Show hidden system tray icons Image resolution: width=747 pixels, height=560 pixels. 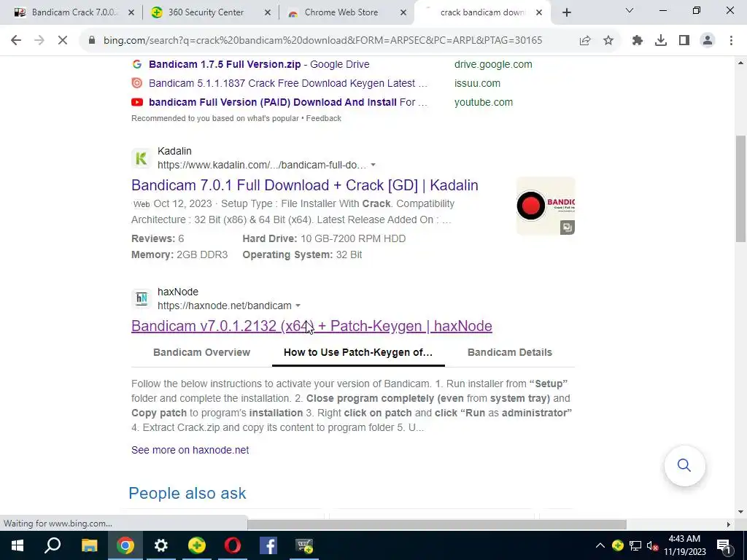click(600, 545)
